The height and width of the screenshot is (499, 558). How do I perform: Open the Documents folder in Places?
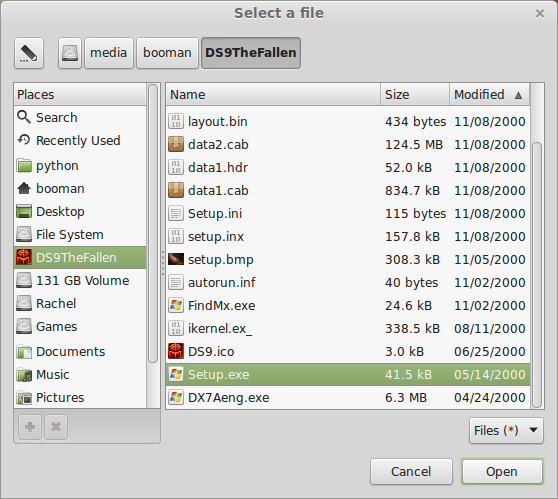(80, 352)
